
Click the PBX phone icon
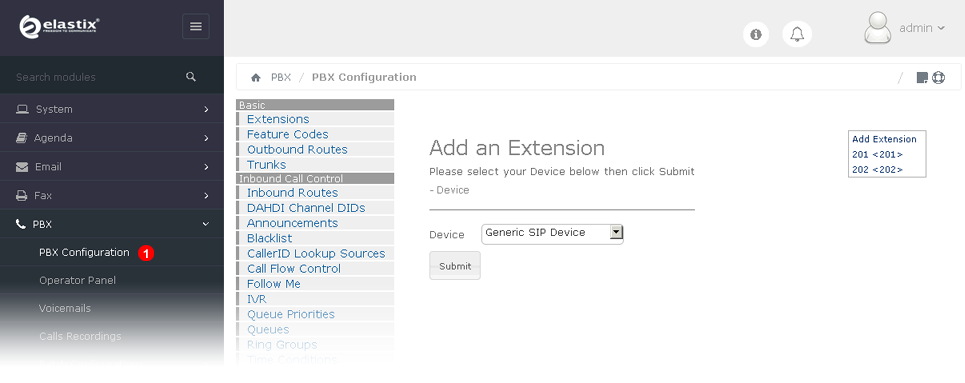coord(20,225)
